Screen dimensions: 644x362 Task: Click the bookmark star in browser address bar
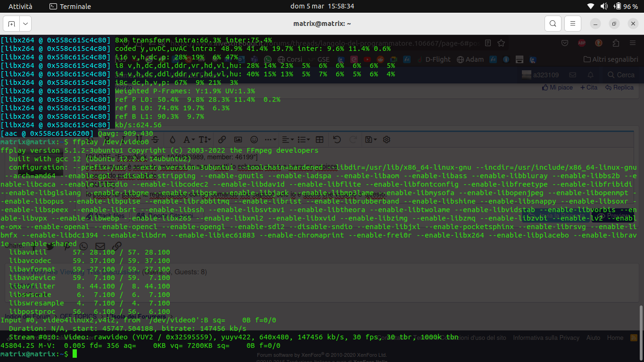(x=501, y=43)
